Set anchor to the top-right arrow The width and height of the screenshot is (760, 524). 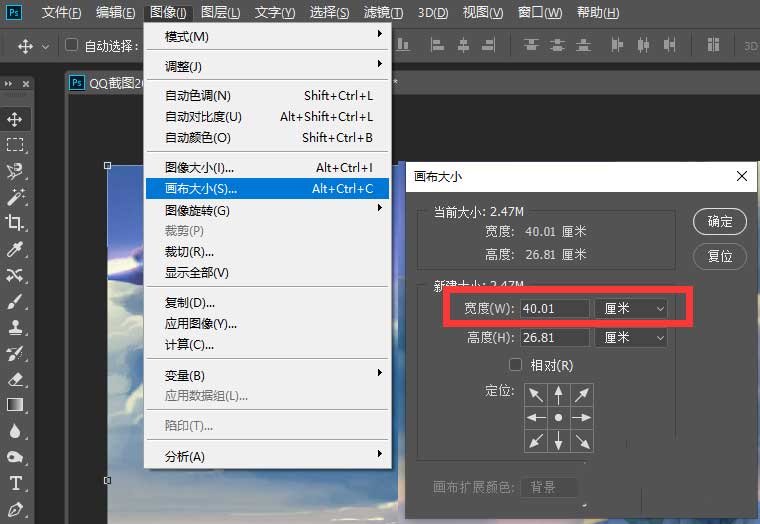tap(581, 395)
